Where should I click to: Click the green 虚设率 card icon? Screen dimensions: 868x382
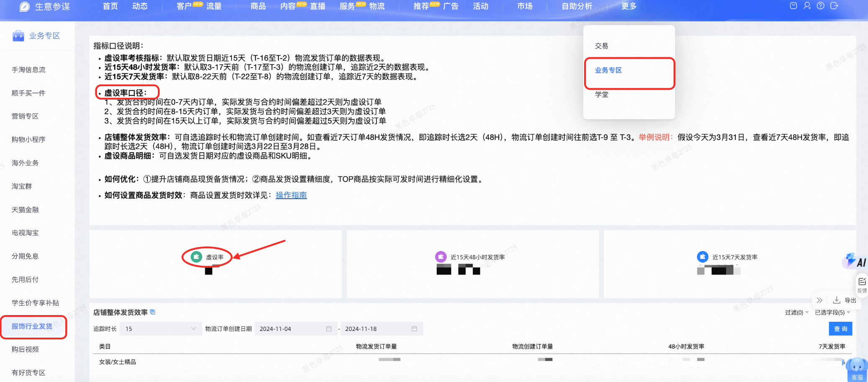click(196, 256)
